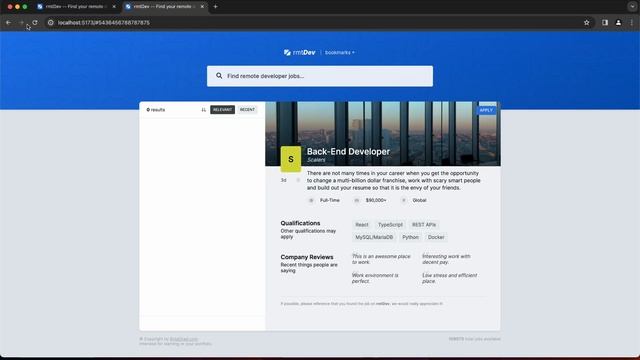Screen dimensions: 640x360
Task: Sort results by Relevant
Action: coord(222,110)
